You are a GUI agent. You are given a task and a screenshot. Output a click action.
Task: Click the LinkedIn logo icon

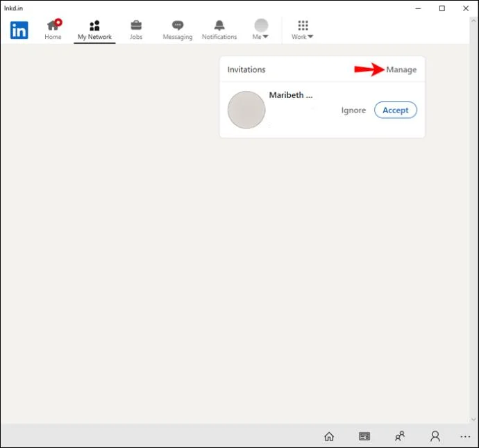pyautogui.click(x=19, y=30)
